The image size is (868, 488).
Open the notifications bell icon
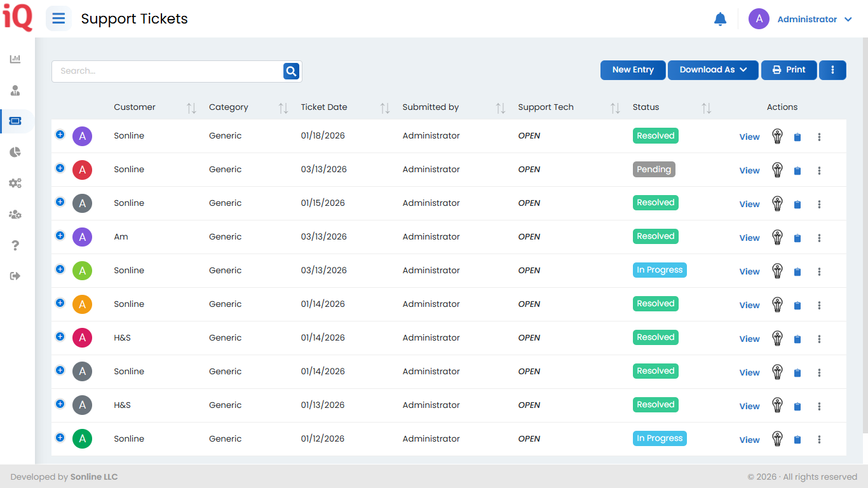point(720,19)
